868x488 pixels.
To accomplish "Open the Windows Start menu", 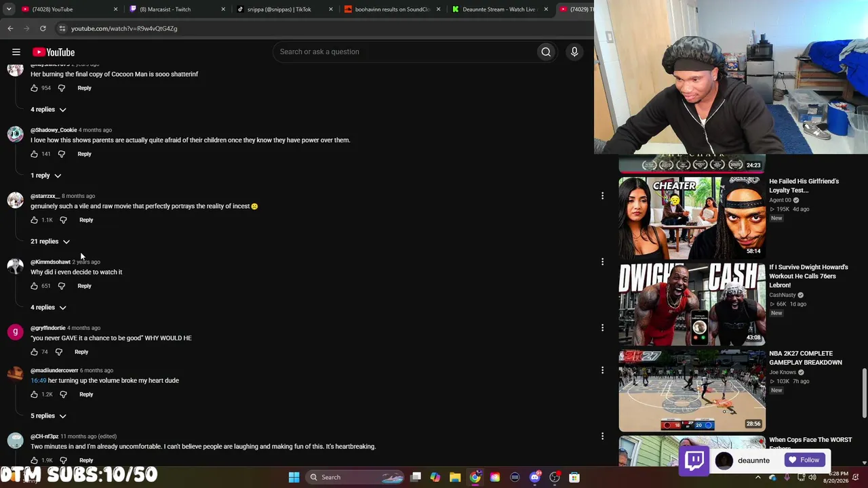I will (294, 477).
